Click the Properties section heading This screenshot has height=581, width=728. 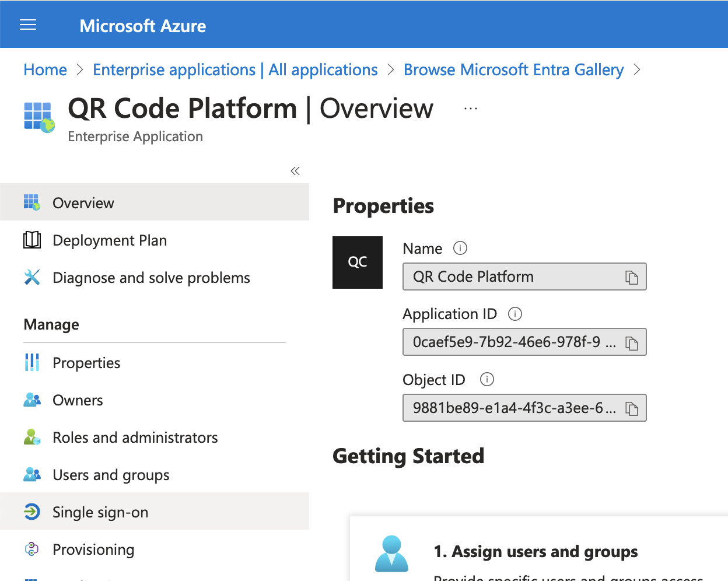tap(383, 206)
